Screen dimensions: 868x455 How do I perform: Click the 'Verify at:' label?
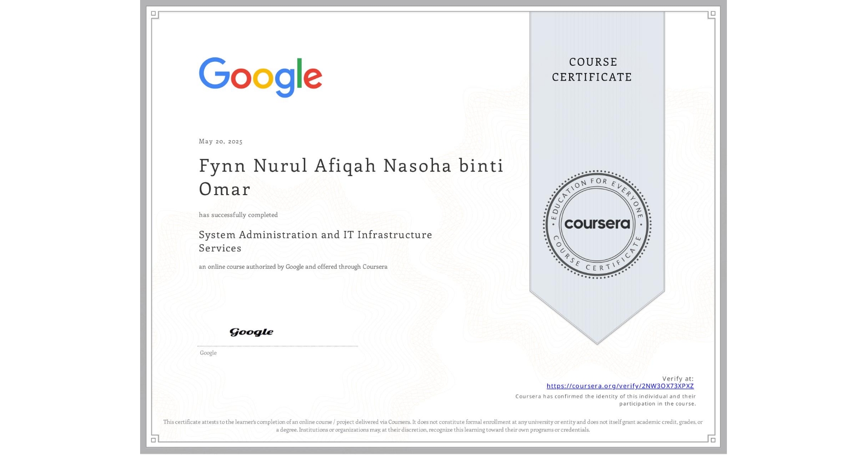tap(678, 379)
